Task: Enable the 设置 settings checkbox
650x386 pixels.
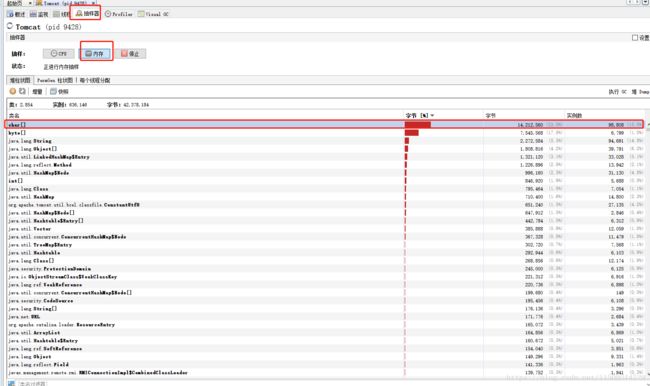Action: click(x=635, y=38)
